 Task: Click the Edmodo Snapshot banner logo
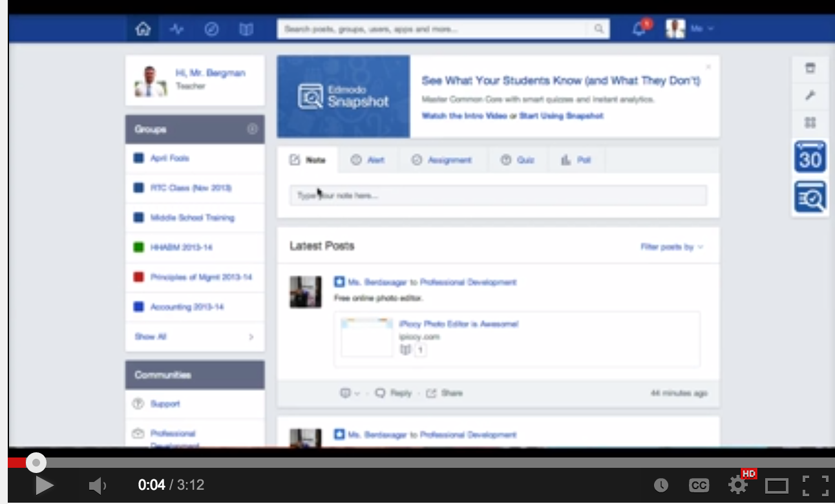click(343, 96)
